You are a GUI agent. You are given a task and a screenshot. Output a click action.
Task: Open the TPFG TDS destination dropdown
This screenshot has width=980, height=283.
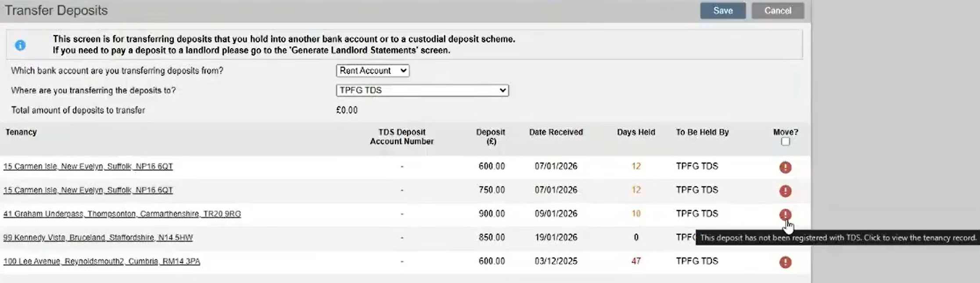click(x=422, y=90)
